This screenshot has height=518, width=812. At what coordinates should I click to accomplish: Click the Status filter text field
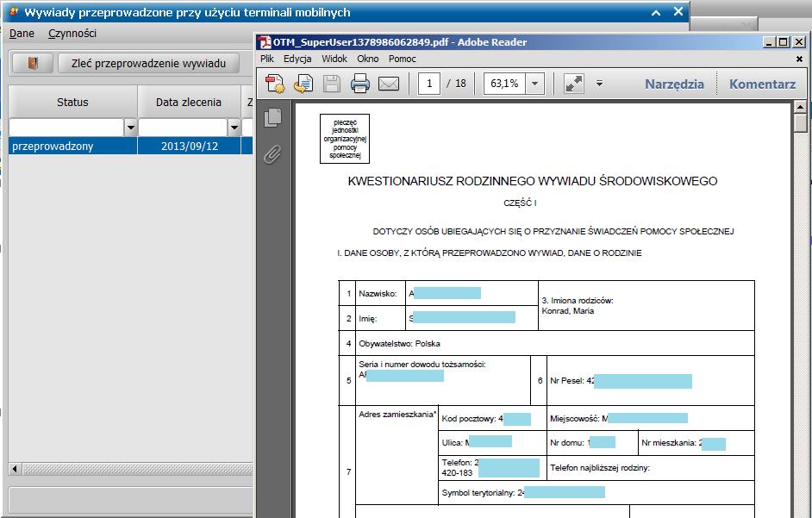coord(66,127)
